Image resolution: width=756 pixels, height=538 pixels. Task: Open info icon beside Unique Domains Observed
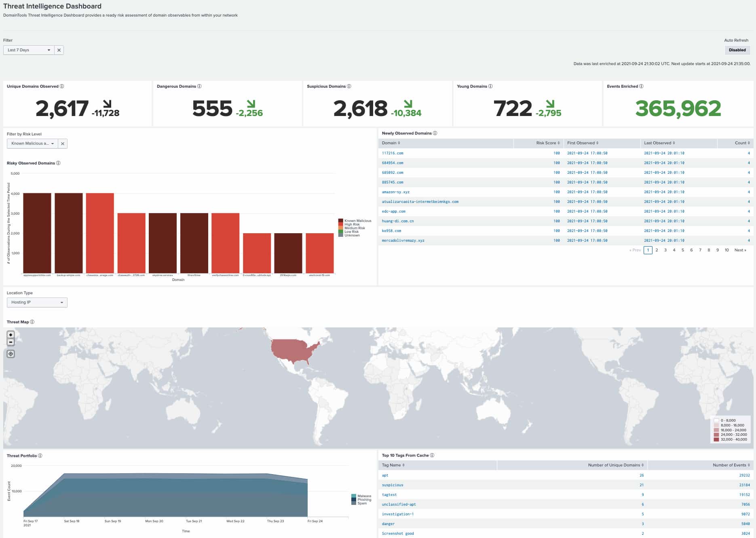[x=62, y=86]
